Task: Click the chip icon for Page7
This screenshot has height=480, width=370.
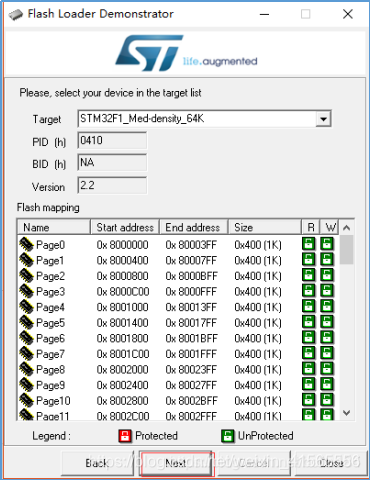Action: tap(26, 354)
